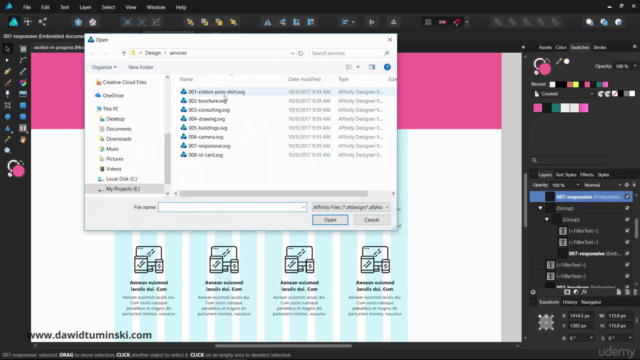Click the Cancel button
Image resolution: width=640 pixels, height=360 pixels.
[x=371, y=220]
